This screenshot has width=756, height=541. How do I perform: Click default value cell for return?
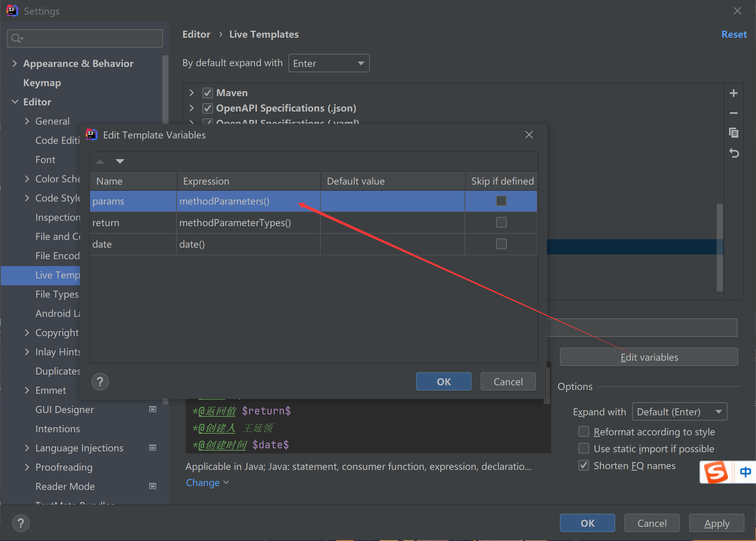393,223
